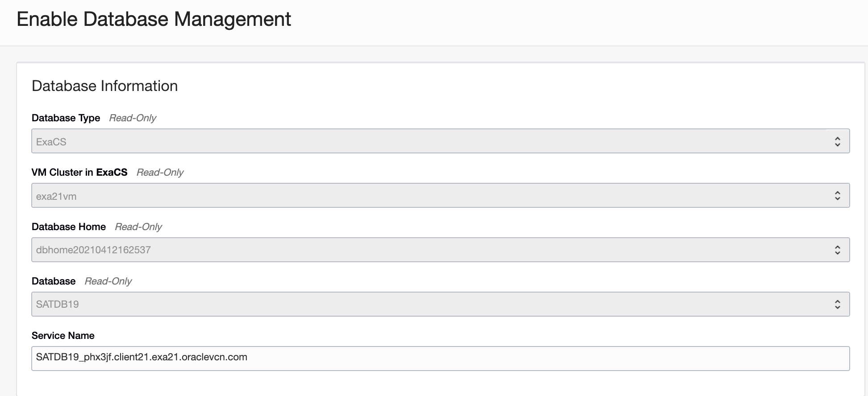Click Read-Only text beside VM Cluster in ExaCS
This screenshot has width=868, height=396.
coord(160,173)
